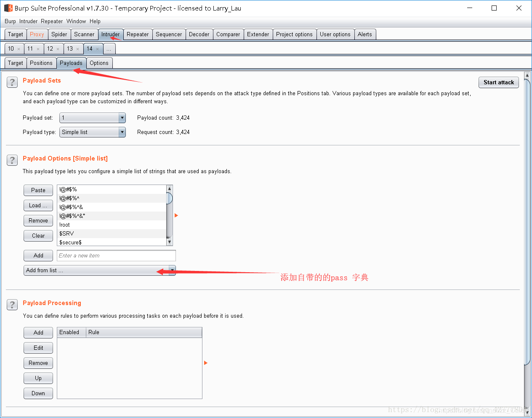
Task: Open the ellipsis new attack tab
Action: pyautogui.click(x=109, y=49)
